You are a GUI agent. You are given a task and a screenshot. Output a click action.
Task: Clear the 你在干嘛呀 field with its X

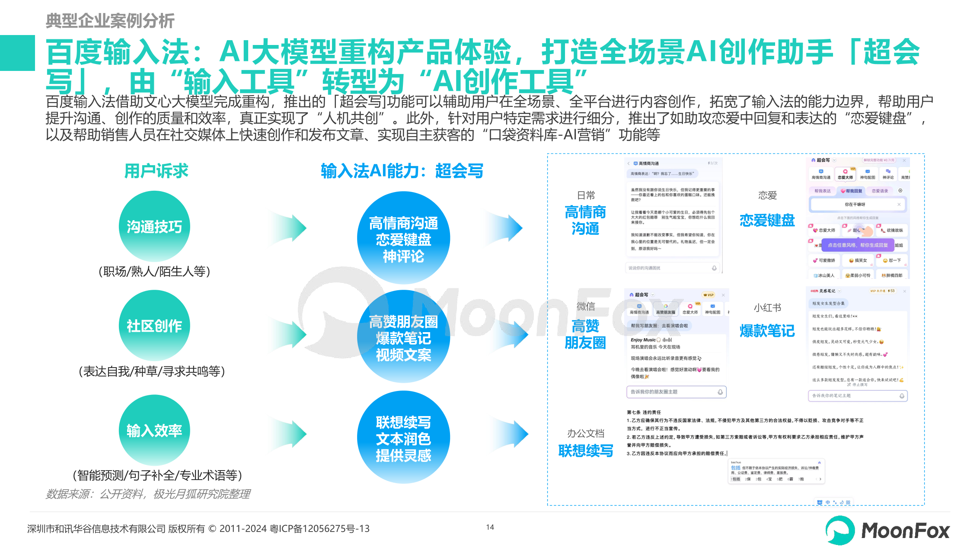pos(899,204)
